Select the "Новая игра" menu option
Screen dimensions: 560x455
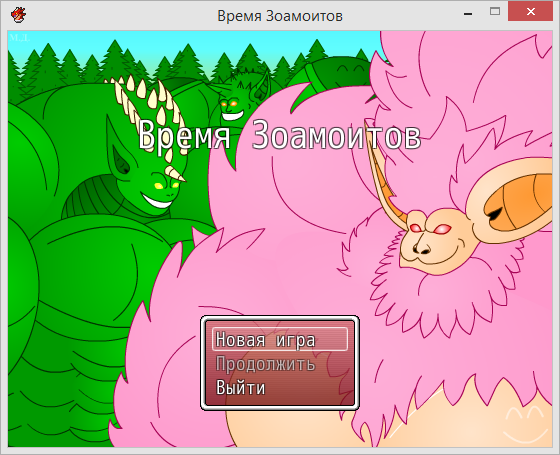(280, 339)
